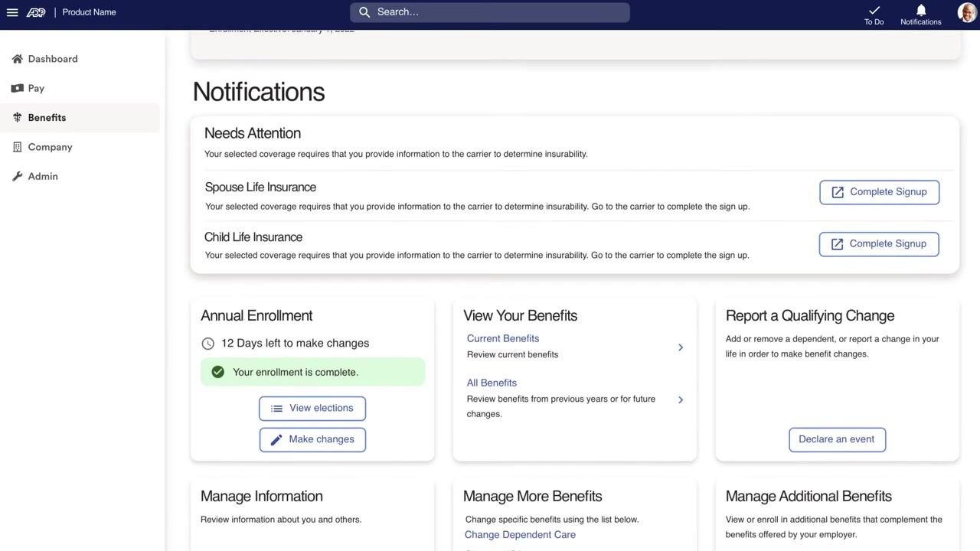
Task: Click the Report a Qualifying Change heading
Action: [810, 316]
